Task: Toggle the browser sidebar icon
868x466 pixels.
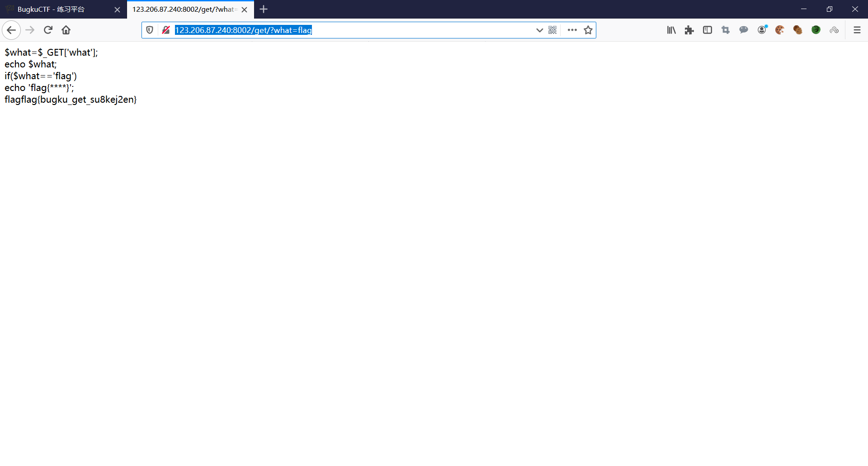Action: click(x=708, y=30)
